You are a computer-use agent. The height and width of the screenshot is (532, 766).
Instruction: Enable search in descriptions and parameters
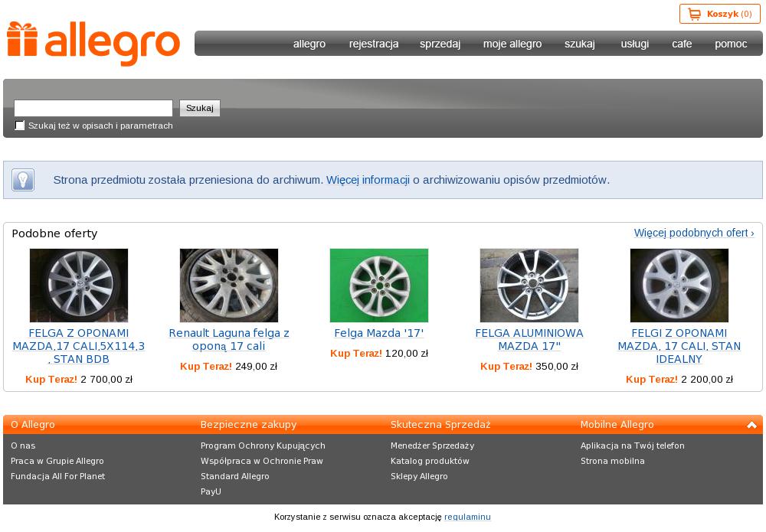(x=20, y=126)
